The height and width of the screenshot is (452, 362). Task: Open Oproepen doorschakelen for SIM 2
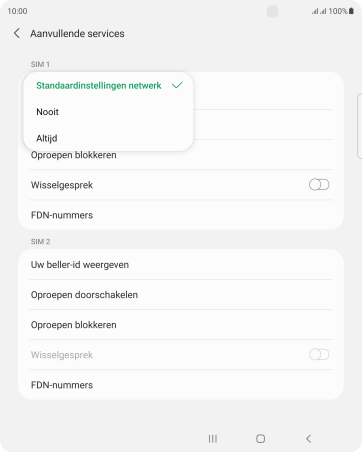181,295
